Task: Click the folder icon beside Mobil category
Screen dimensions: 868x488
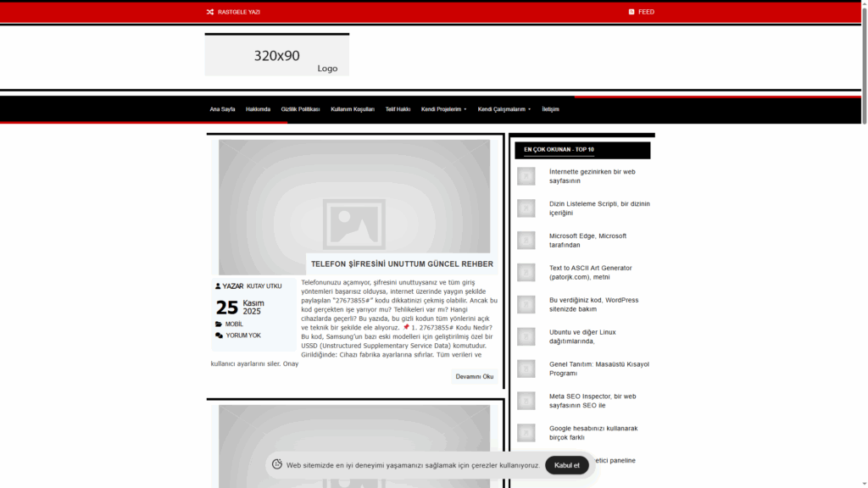Action: tap(219, 324)
